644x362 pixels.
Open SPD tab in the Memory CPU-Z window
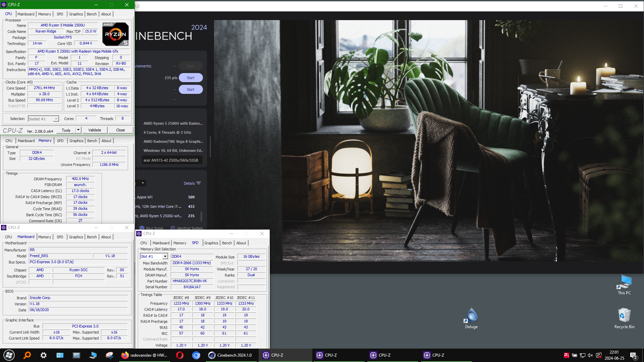[x=60, y=141]
